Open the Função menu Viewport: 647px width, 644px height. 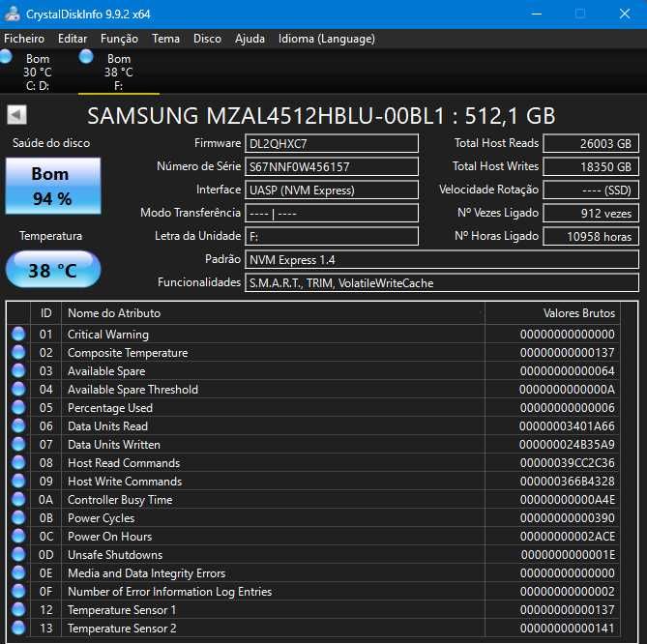[119, 39]
